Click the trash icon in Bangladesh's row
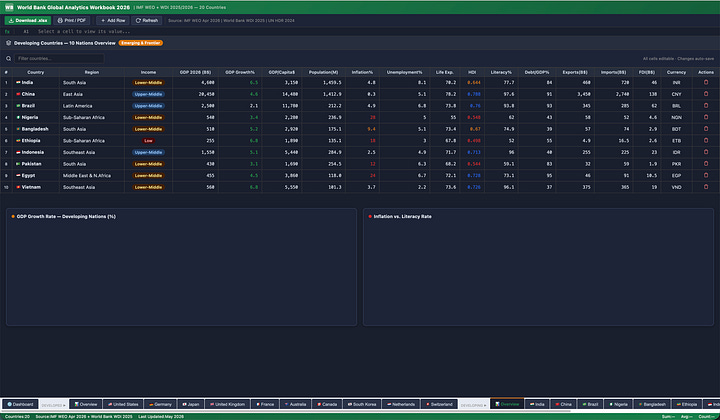Image resolution: width=720 pixels, height=420 pixels. coord(706,129)
